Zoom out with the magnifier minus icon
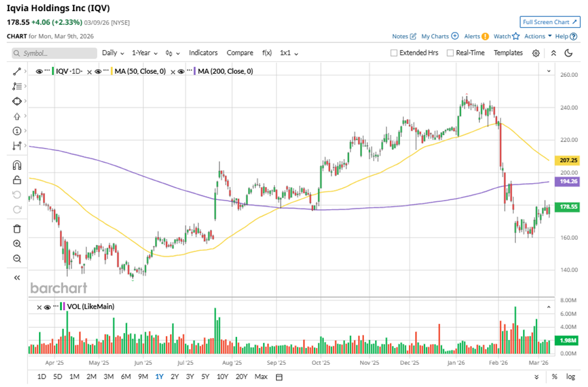This screenshot has width=588, height=387. tap(18, 259)
